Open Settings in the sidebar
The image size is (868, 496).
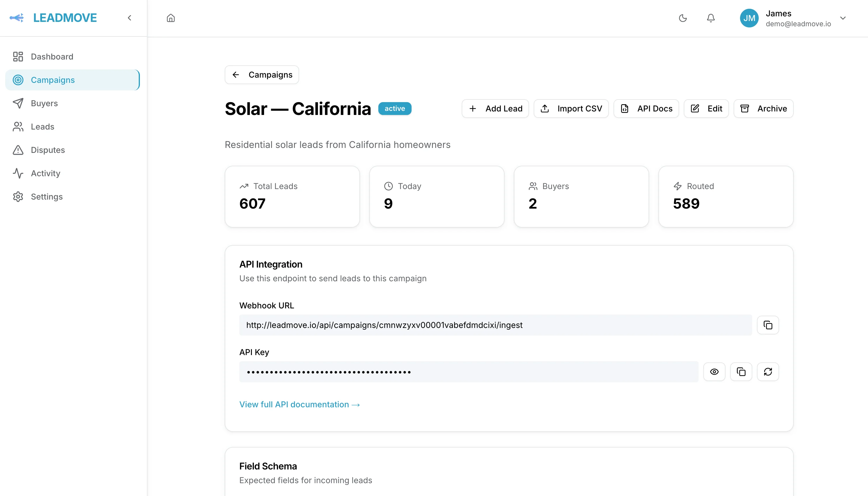click(x=73, y=197)
